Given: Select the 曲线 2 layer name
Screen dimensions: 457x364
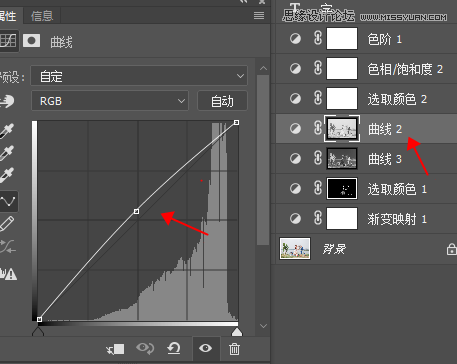Looking at the screenshot, I should pos(385,129).
